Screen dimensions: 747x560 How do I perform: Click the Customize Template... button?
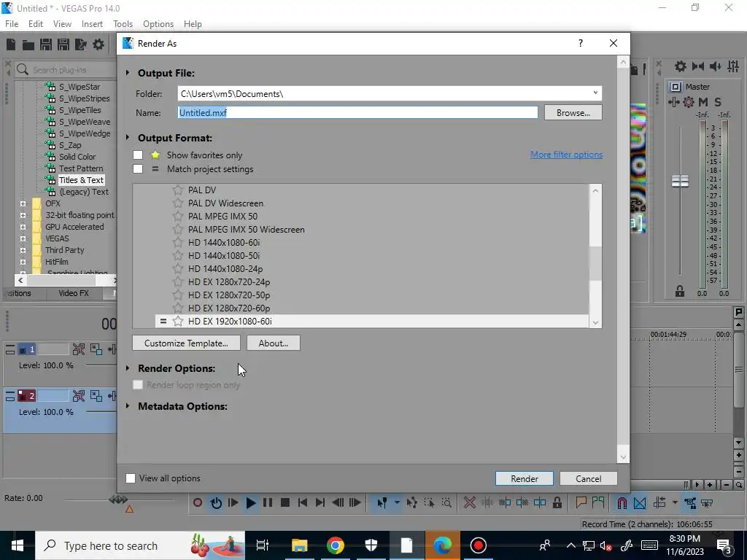(186, 343)
